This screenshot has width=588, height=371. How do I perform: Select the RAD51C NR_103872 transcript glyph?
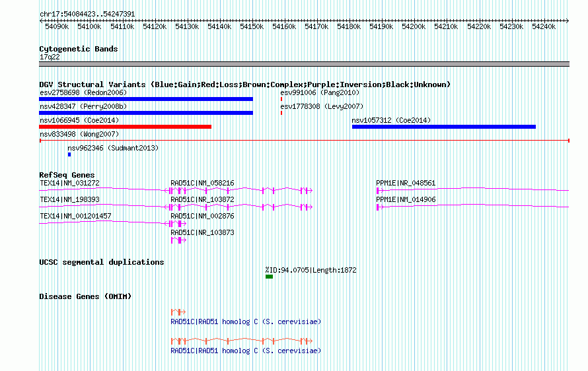[242, 207]
